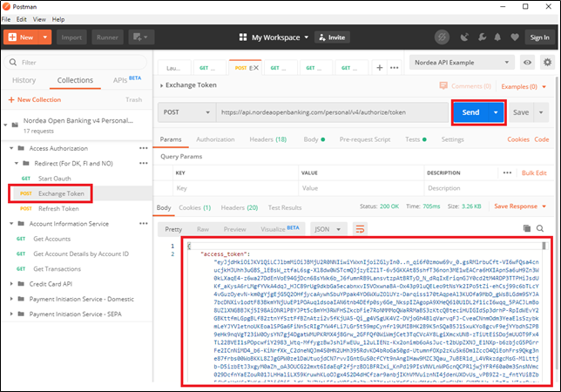Open the View menu
The height and width of the screenshot is (392, 561).
pyautogui.click(x=39, y=19)
